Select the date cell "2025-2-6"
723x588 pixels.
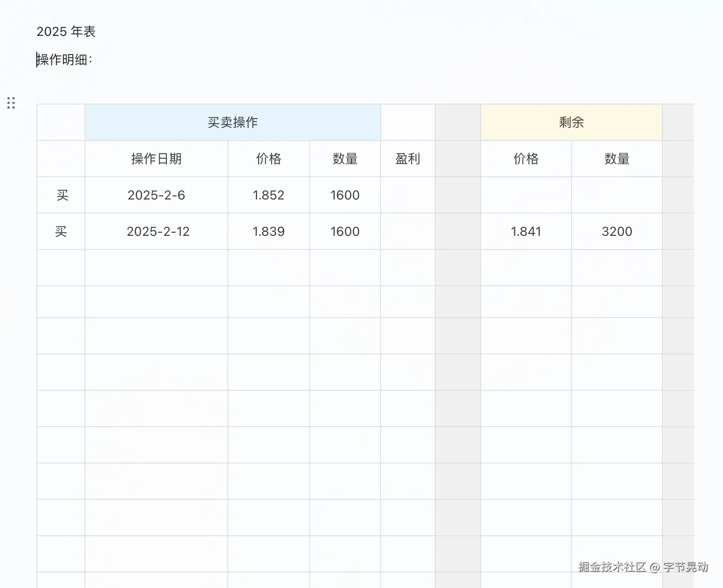156,195
